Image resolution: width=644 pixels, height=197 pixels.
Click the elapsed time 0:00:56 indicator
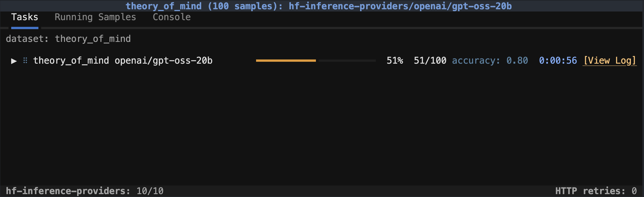coord(558,60)
